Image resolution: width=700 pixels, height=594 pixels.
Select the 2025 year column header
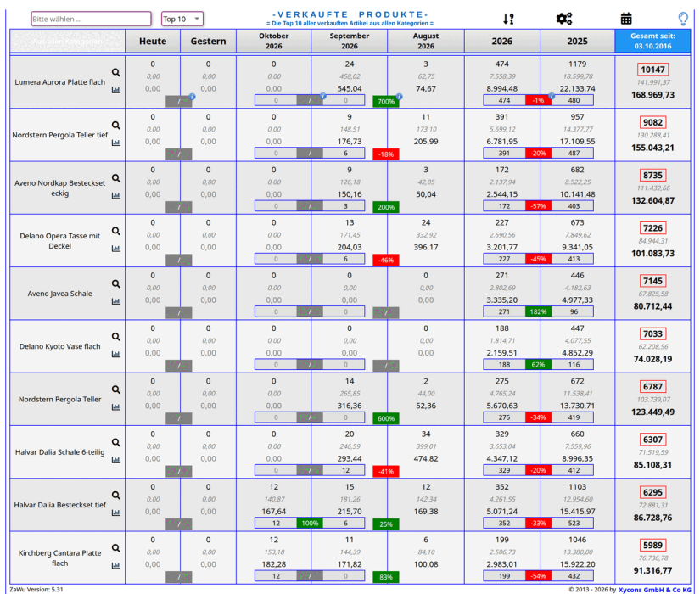point(577,41)
